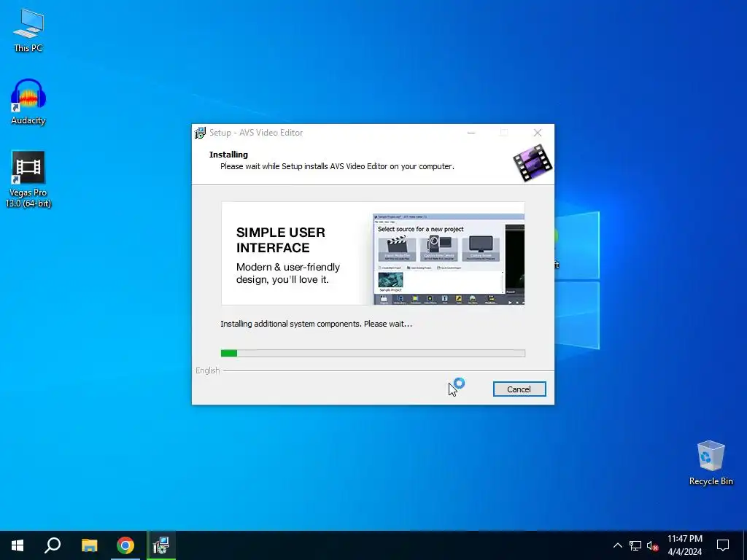The width and height of the screenshot is (747, 560).
Task: Open the clock showing 11:47 PM
Action: 684,545
